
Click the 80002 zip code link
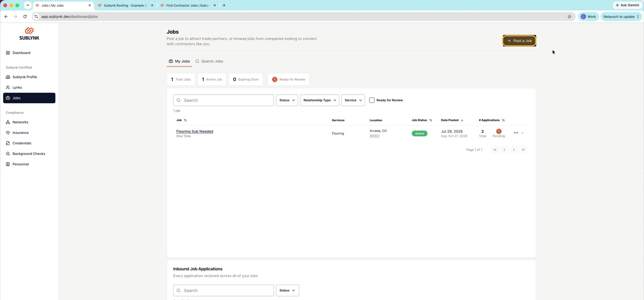click(x=374, y=136)
